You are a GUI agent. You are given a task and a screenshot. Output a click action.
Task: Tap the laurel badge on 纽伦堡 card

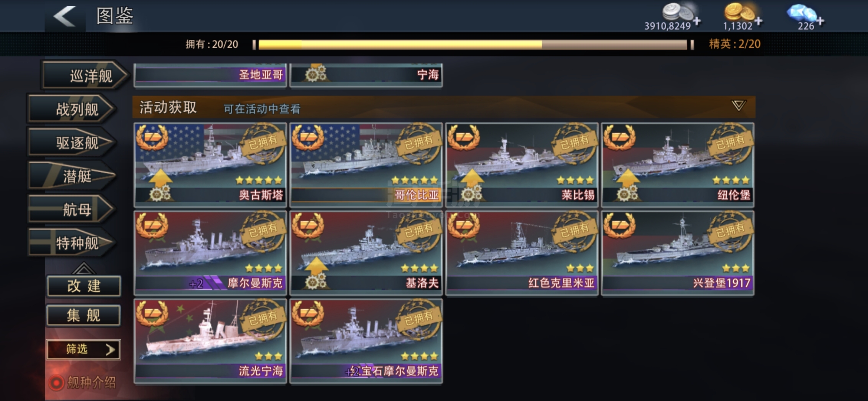619,137
